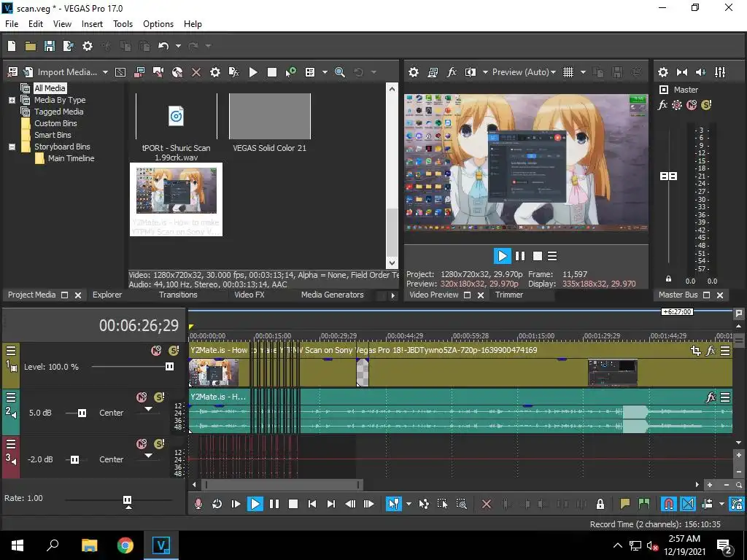This screenshot has height=560, width=747.
Task: Switch to the Transitions tab
Action: (x=178, y=295)
